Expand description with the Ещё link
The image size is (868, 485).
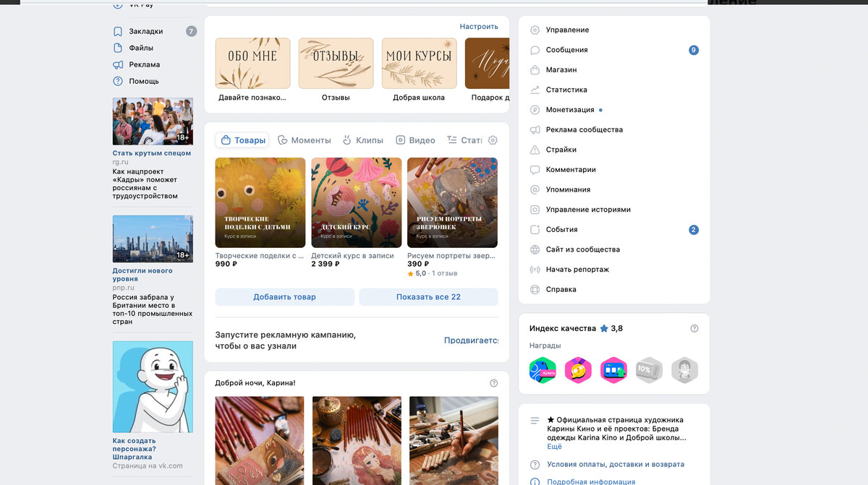click(554, 447)
